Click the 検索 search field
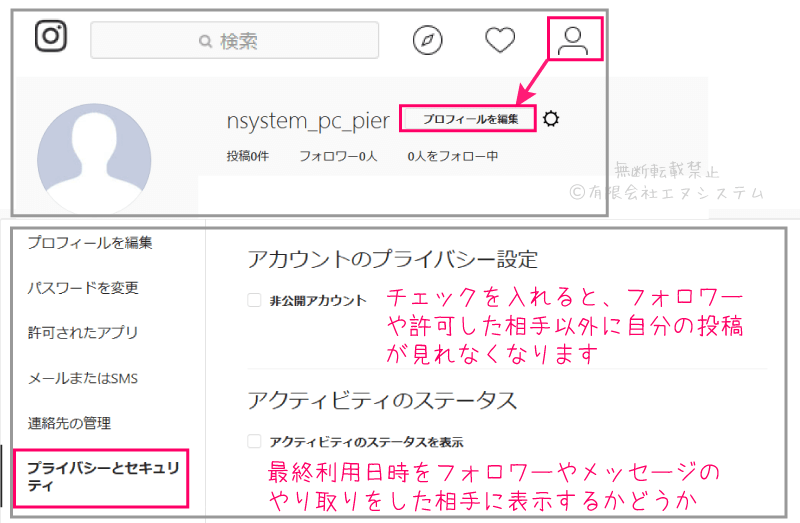This screenshot has width=800, height=523. [x=235, y=40]
